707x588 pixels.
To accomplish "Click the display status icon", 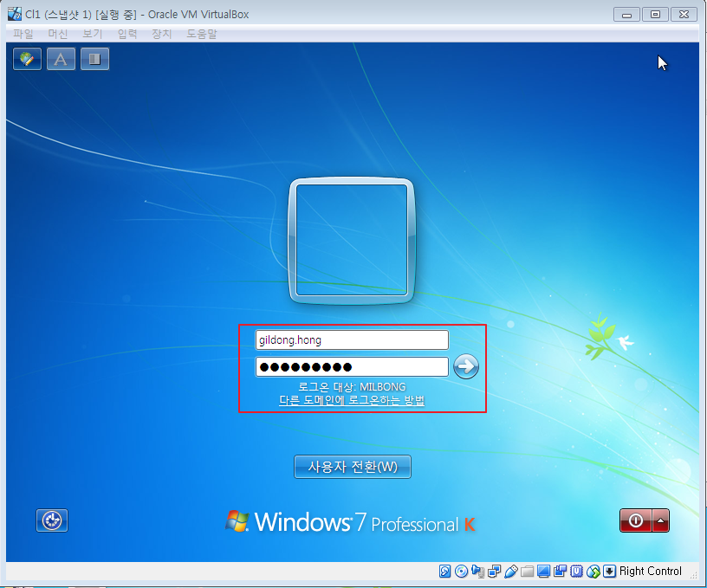I will 544,572.
